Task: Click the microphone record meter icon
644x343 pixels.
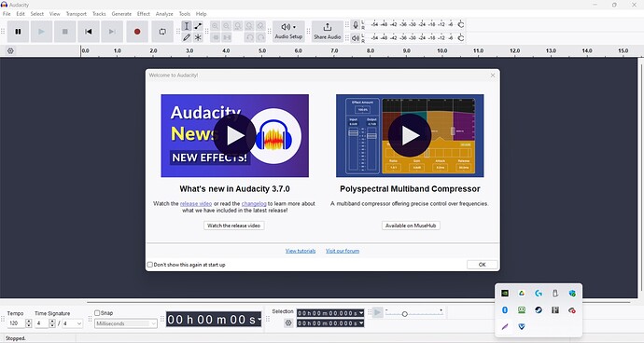Action: tap(356, 25)
